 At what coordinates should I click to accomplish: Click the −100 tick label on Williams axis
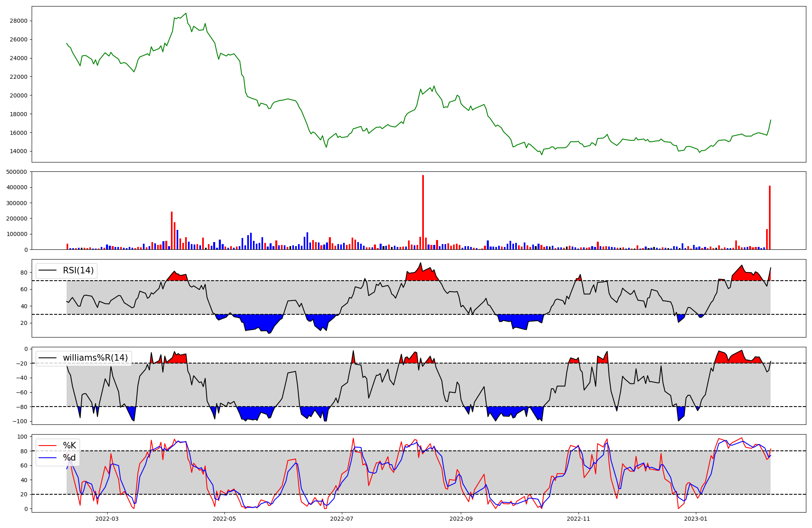[x=19, y=421]
